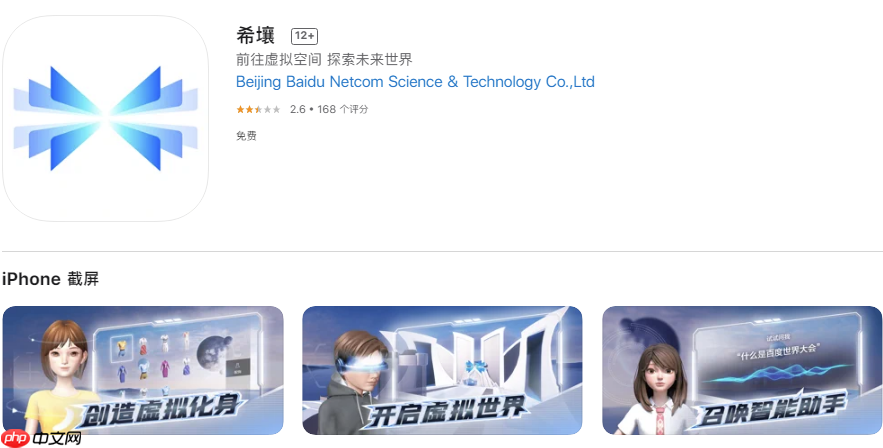Viewport: 883px width, 448px height.
Task: Click the 2.6 rating score
Action: tap(297, 109)
